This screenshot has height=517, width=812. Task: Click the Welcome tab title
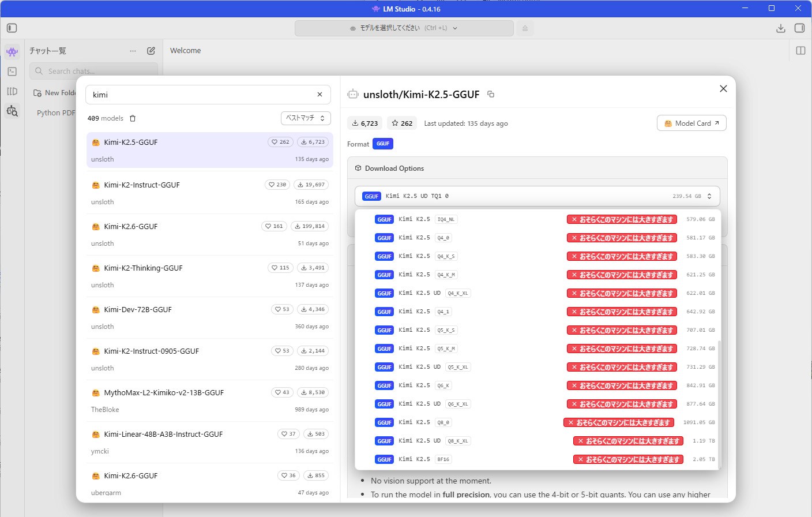[186, 51]
